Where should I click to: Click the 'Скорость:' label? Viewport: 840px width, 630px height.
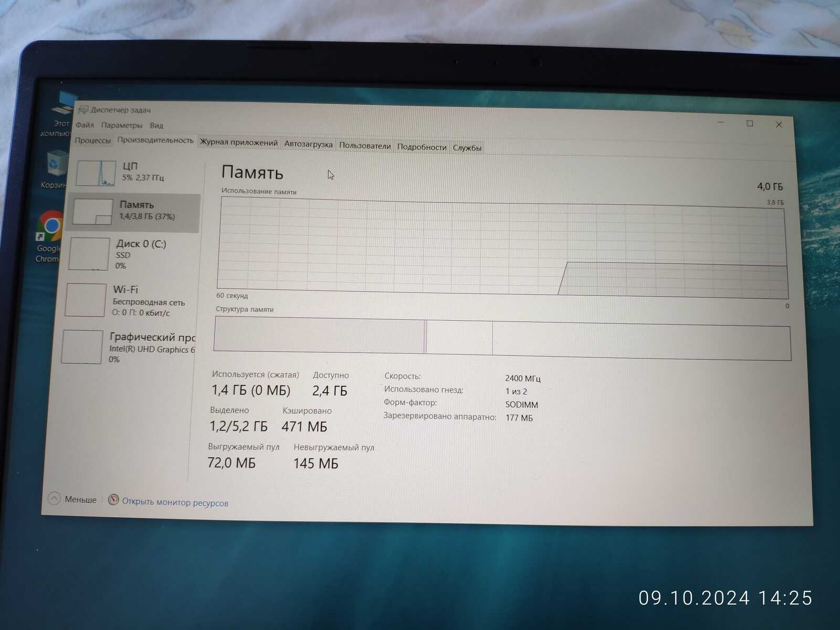[x=402, y=376]
